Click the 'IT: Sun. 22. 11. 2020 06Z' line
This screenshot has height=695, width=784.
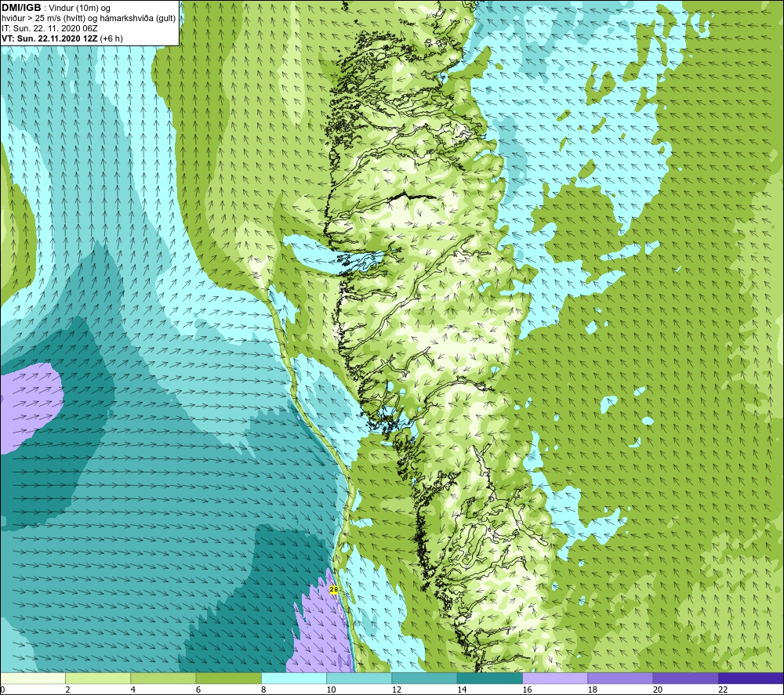(49, 28)
